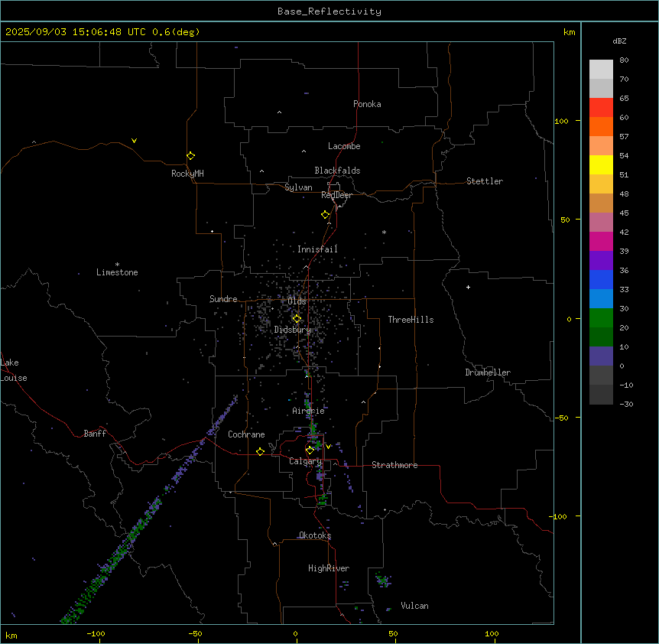Click the Innisfail label
This screenshot has height=644, width=659.
317,249
